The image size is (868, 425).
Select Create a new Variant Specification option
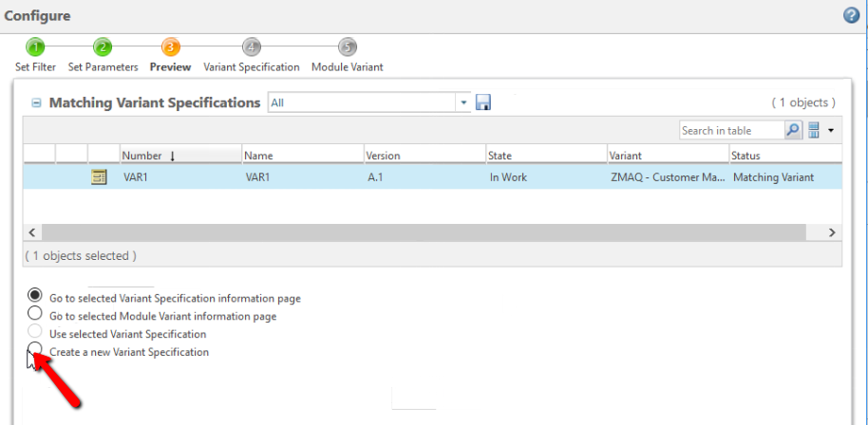tap(35, 350)
